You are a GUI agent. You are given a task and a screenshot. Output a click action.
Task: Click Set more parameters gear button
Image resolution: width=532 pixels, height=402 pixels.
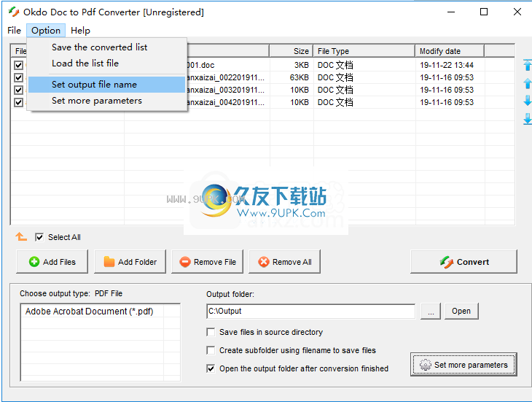(x=463, y=365)
